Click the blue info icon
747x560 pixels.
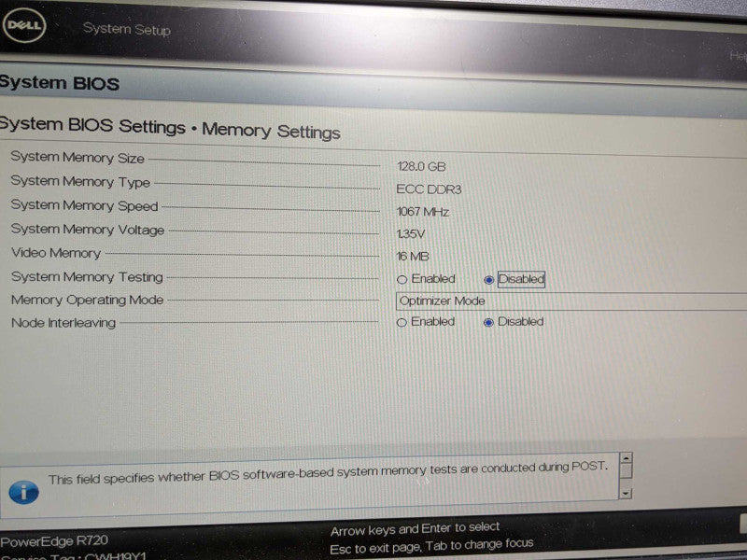point(23,492)
